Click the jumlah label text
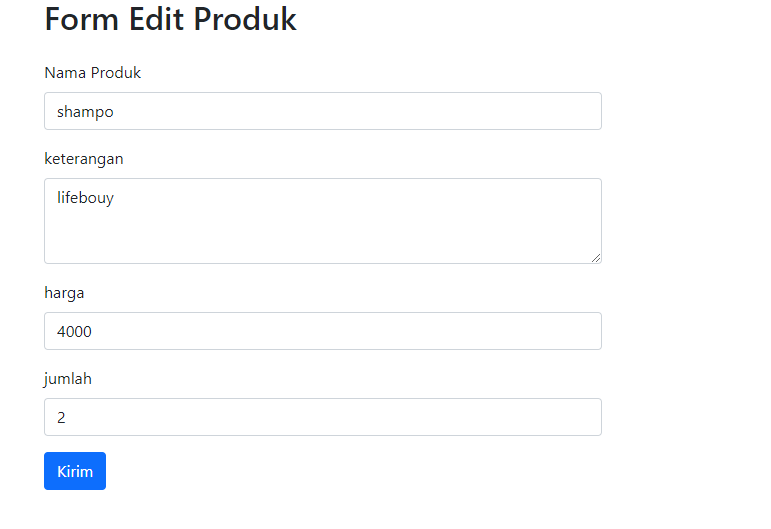The image size is (771, 529). point(67,379)
